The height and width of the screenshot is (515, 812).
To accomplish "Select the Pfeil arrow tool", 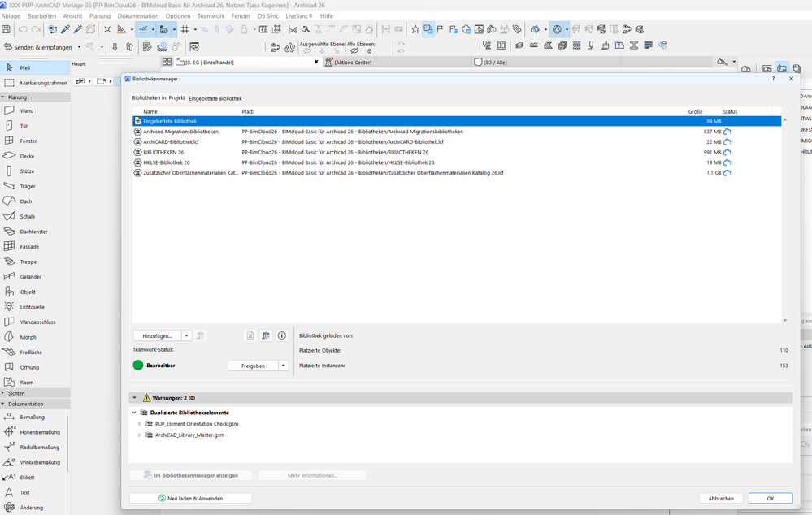I will pos(35,67).
